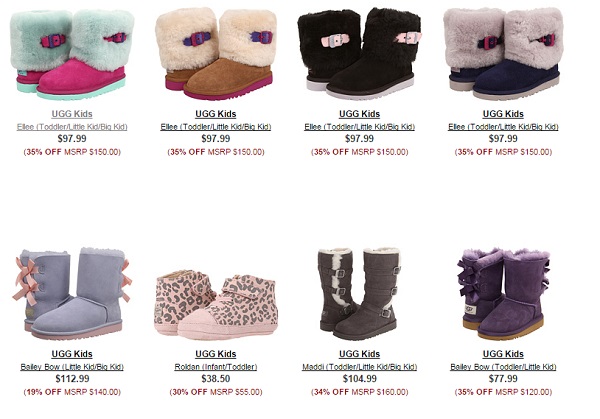Click Ellee product name under navy boots

click(x=503, y=127)
